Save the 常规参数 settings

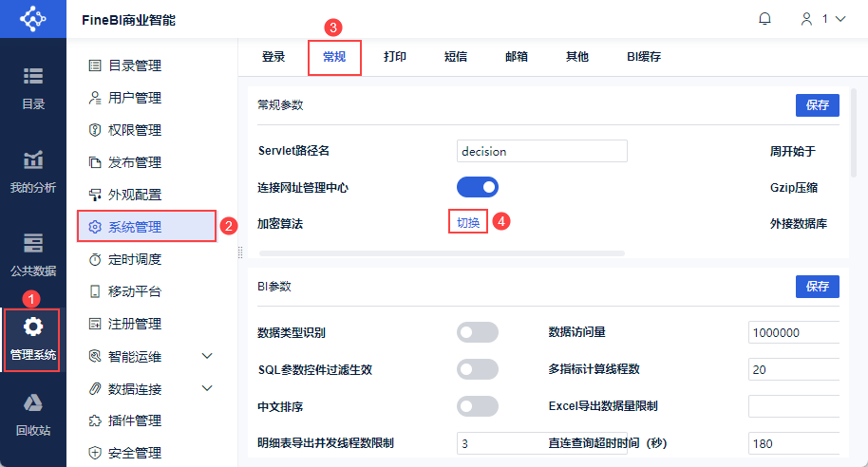pyautogui.click(x=817, y=105)
